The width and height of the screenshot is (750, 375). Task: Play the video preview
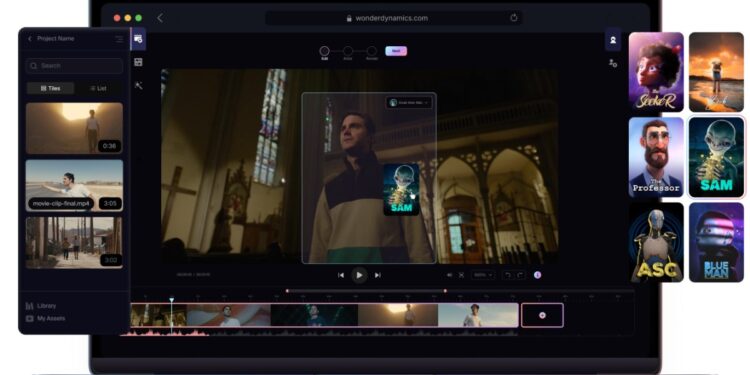tap(359, 275)
